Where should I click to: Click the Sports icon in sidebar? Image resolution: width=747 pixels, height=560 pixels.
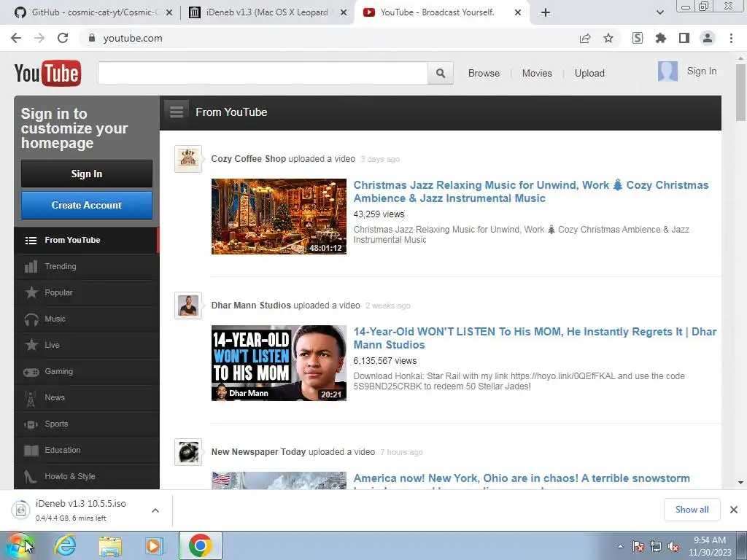(31, 424)
